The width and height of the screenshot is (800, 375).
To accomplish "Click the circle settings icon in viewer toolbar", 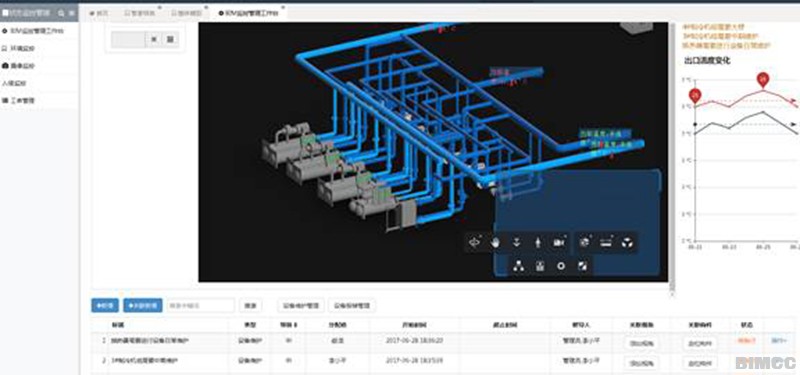I will [561, 266].
